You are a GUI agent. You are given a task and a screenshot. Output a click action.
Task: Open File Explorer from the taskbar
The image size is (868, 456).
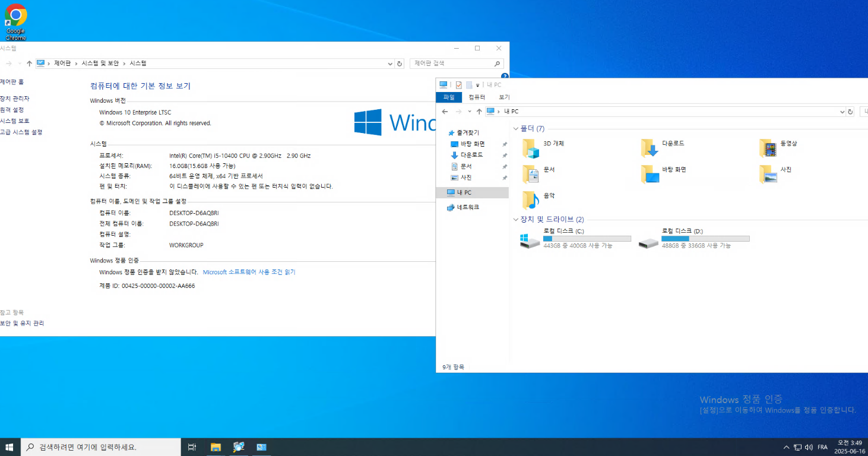point(216,447)
